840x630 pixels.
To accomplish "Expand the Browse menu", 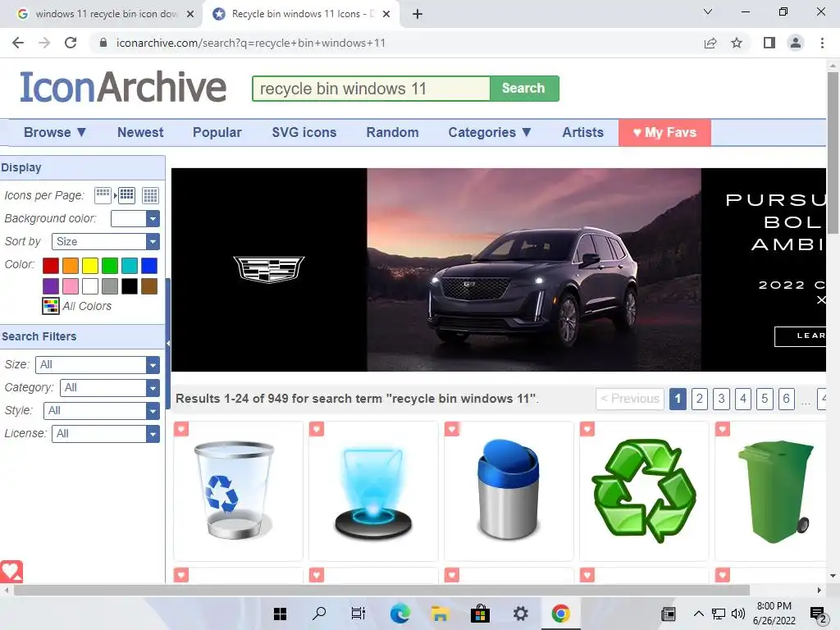I will point(55,132).
